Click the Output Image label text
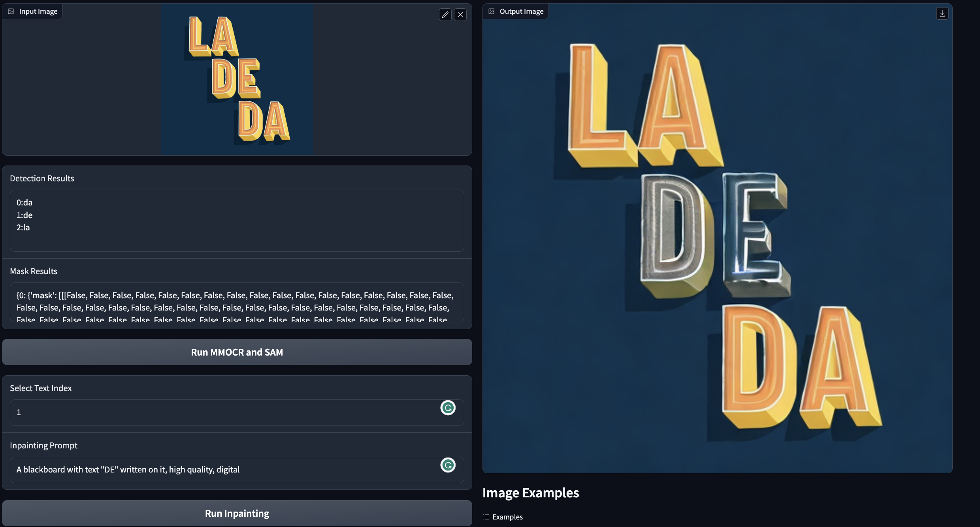This screenshot has height=527, width=980. coord(521,11)
